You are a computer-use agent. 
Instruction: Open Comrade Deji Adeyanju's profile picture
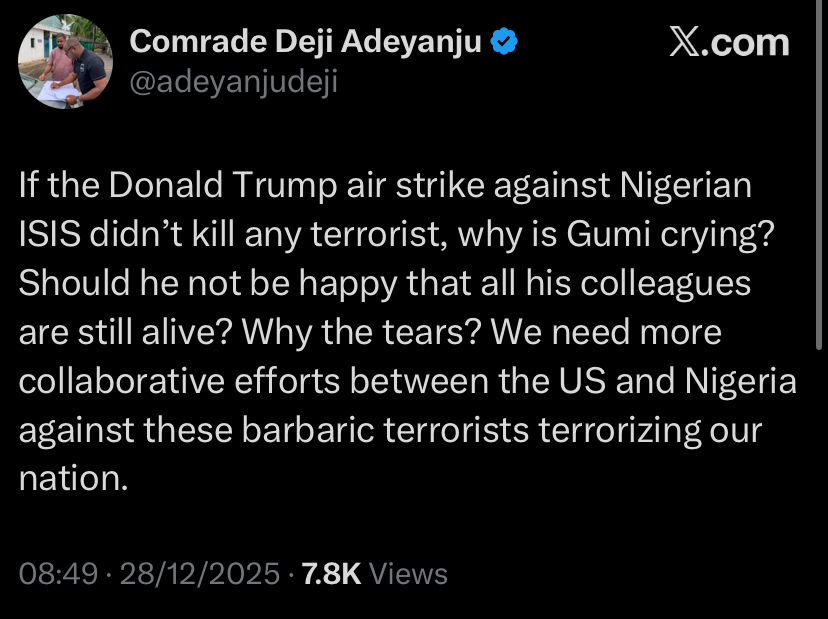click(65, 62)
